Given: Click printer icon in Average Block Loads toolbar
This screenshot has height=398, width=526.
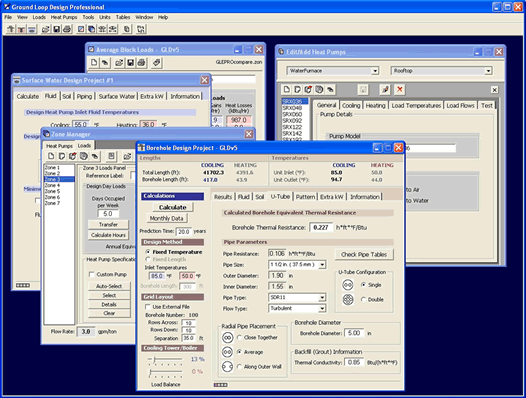Looking at the screenshot, I should [142, 62].
